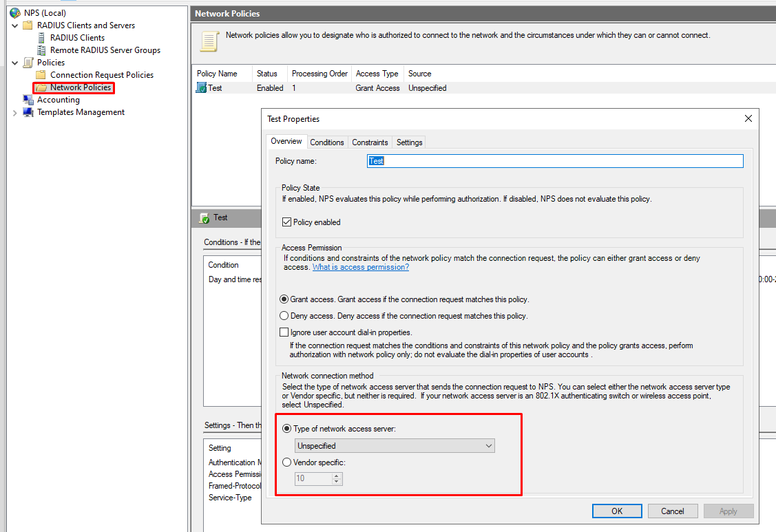Click the Connection Request Policies folder icon

41,75
